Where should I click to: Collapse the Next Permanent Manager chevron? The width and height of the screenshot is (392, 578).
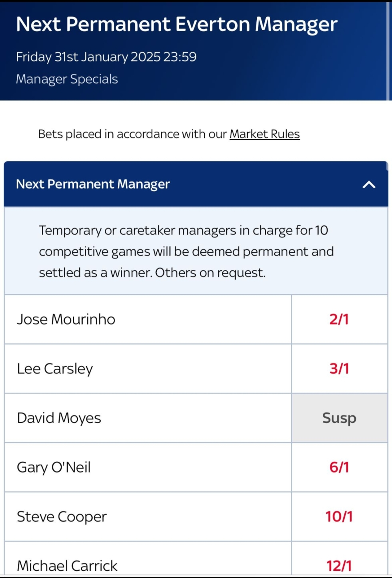(369, 185)
